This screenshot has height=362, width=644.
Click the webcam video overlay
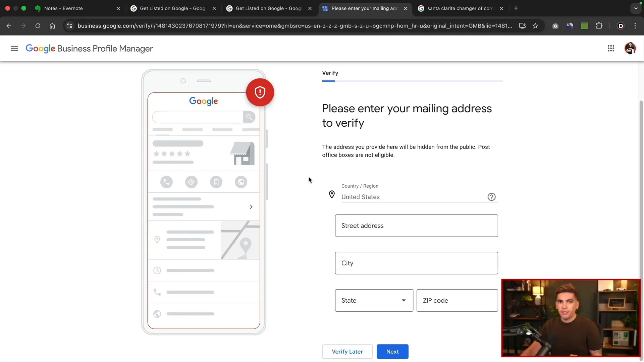pyautogui.click(x=571, y=318)
